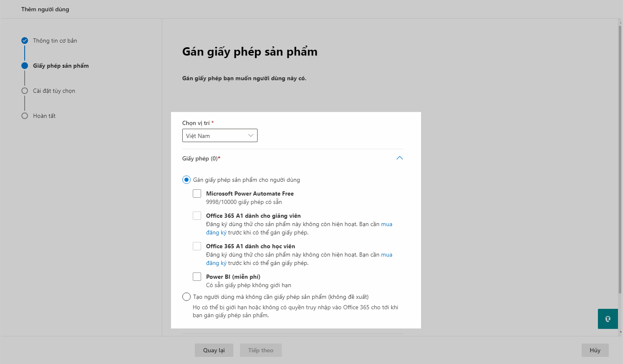The height and width of the screenshot is (364, 623).
Task: Select Tạo người dùng mà không cần giấy phép
Action: point(186,297)
